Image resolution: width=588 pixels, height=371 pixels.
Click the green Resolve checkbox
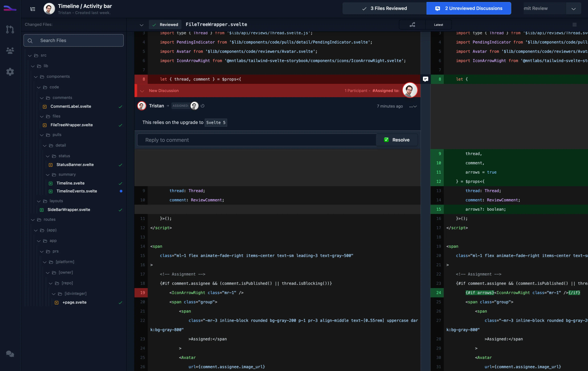click(386, 140)
